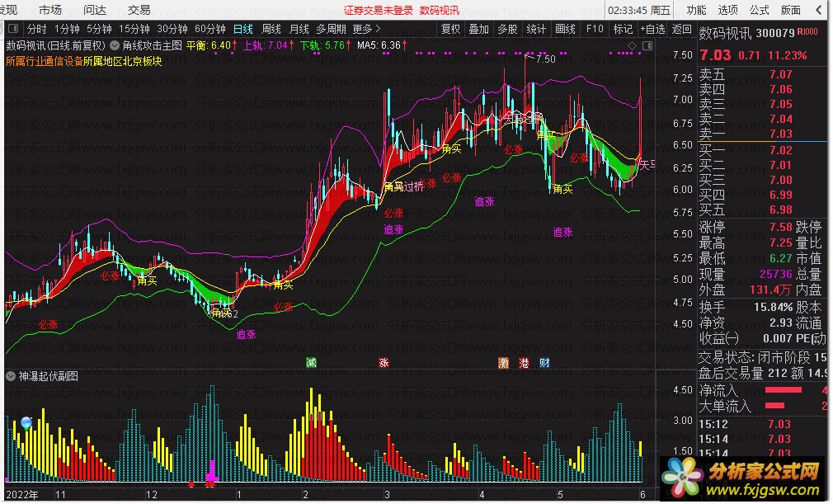This screenshot has width=833, height=504.
Task: Click 证券交易未登录 login link
Action: tap(378, 10)
